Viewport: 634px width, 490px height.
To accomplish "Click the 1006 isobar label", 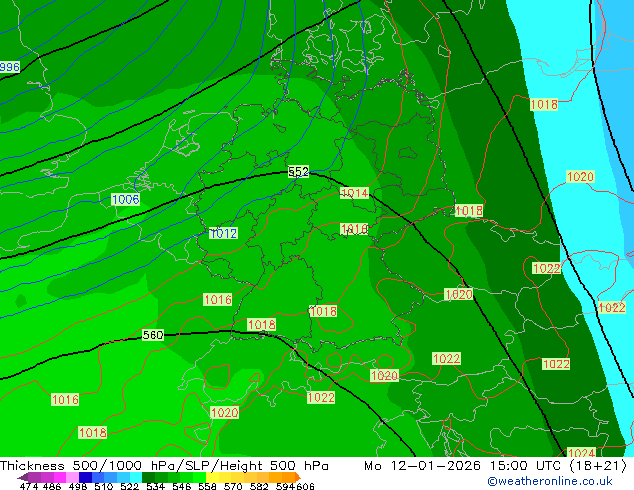I will click(125, 199).
